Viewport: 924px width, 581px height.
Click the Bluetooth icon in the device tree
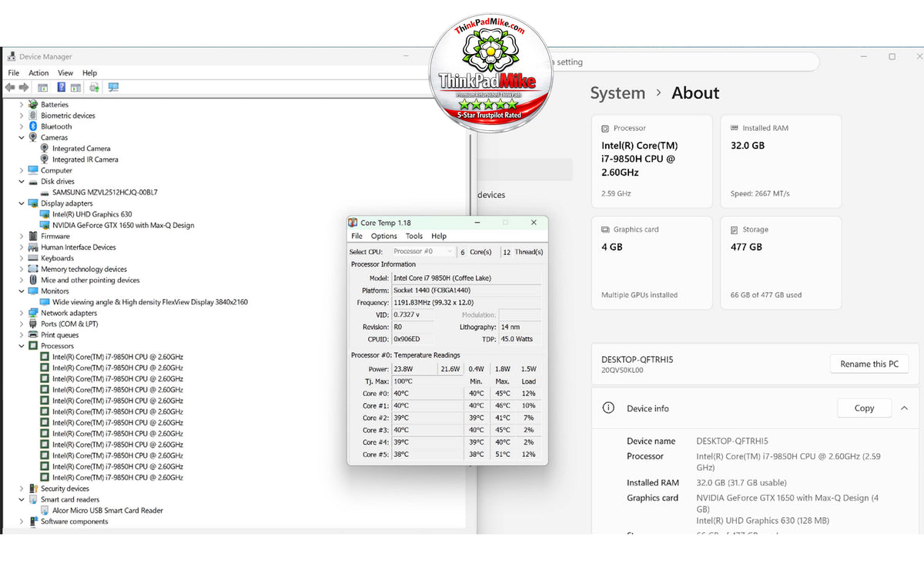34,126
